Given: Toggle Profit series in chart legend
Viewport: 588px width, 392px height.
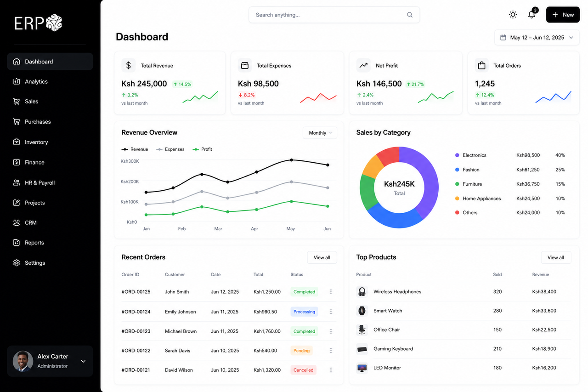Looking at the screenshot, I should pyautogui.click(x=202, y=149).
